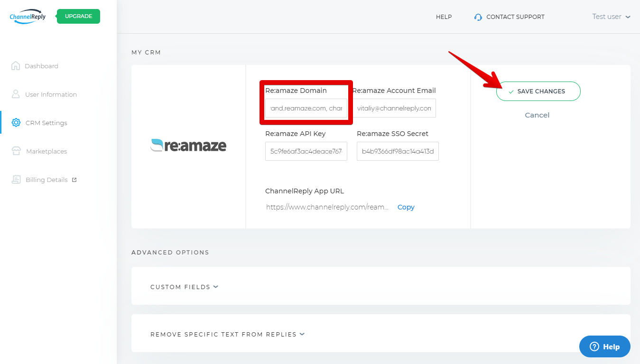
Task: Click Cancel below Save Changes
Action: tap(537, 115)
